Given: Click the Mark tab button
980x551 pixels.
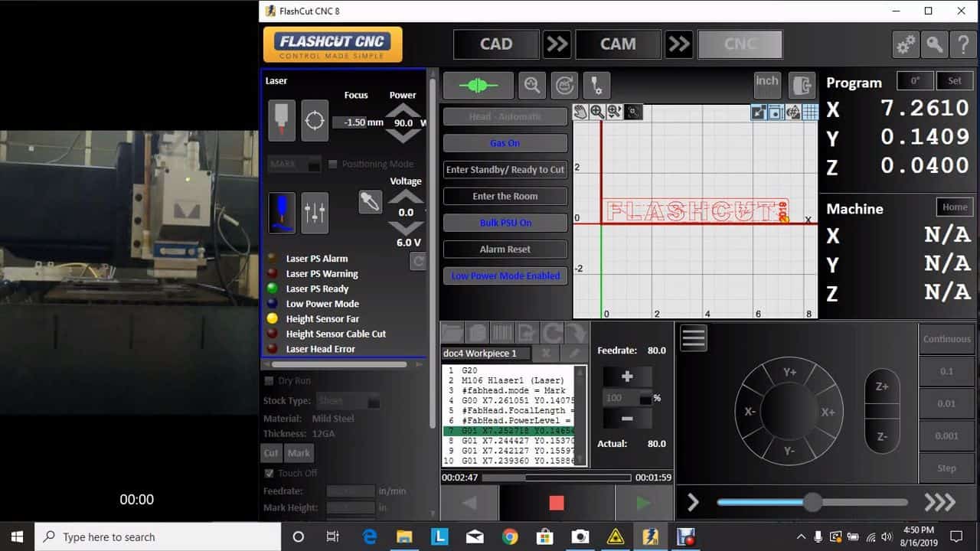Looking at the screenshot, I should (x=299, y=453).
